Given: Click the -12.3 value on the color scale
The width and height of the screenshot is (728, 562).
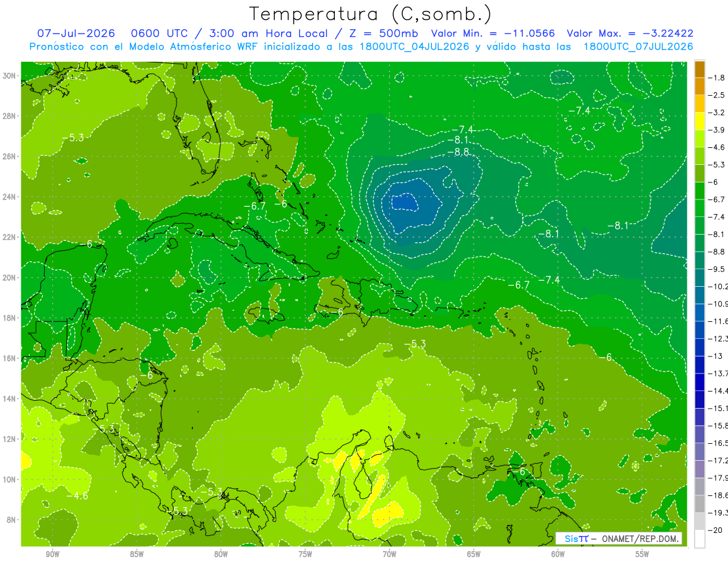Looking at the screenshot, I should 718,338.
